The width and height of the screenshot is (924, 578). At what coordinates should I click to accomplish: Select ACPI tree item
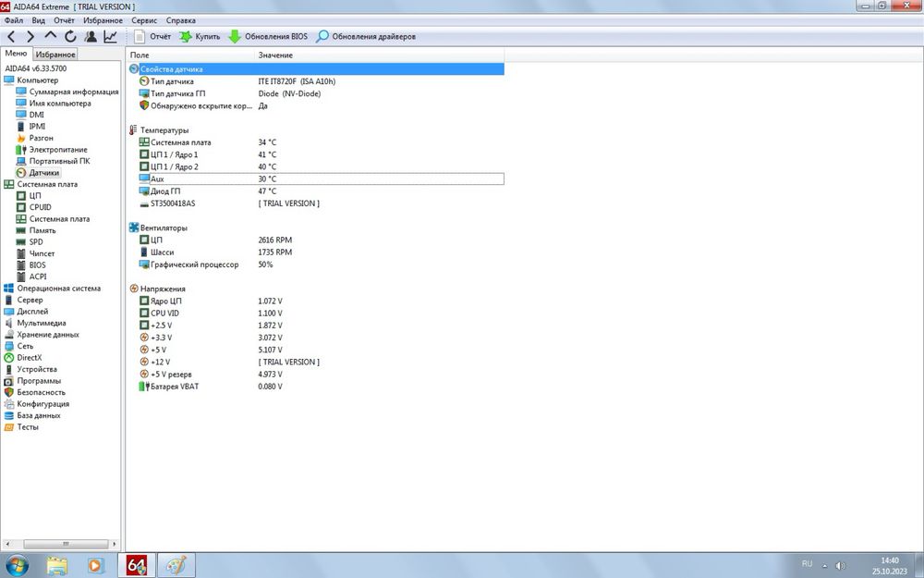click(31, 277)
